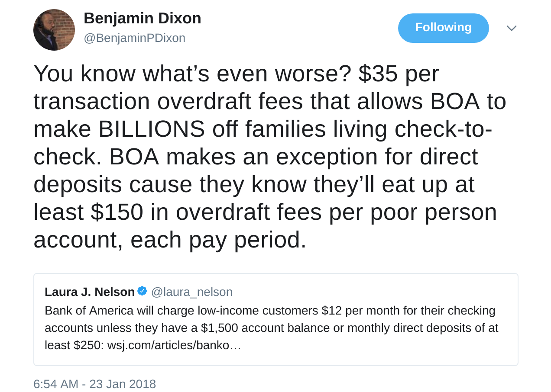The image size is (551, 392).
Task: Click the verified badge beside Laura J. Nelson
Action: click(142, 291)
